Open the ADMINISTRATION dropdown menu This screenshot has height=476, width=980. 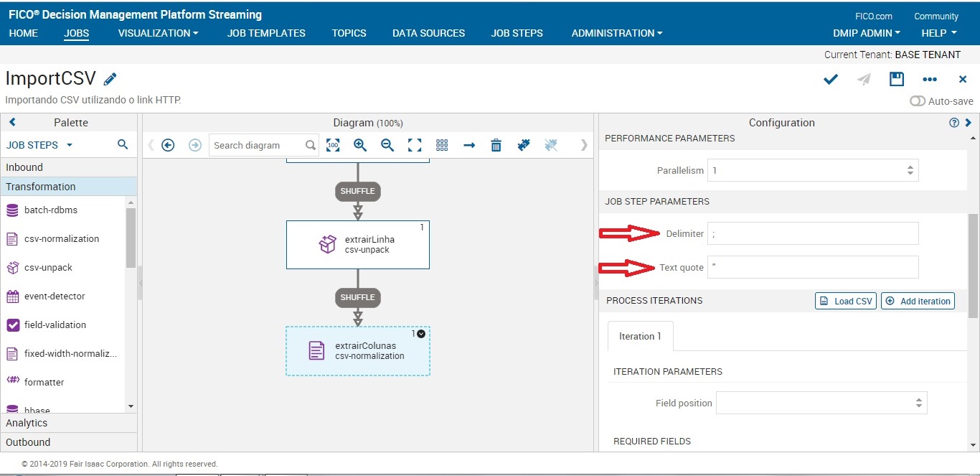(616, 33)
